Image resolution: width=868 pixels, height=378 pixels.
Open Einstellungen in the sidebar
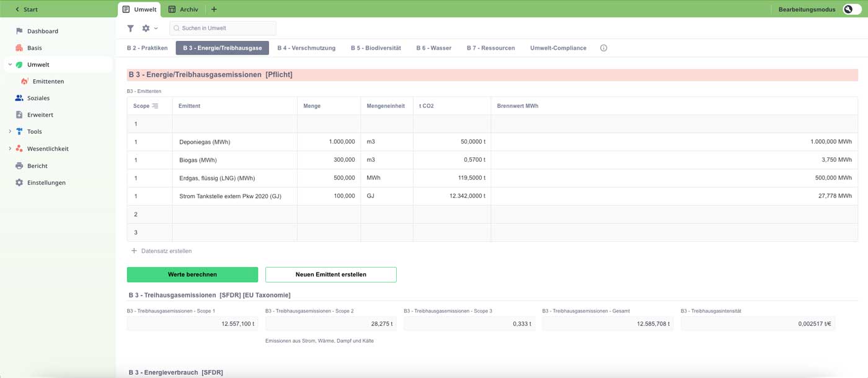pos(46,183)
